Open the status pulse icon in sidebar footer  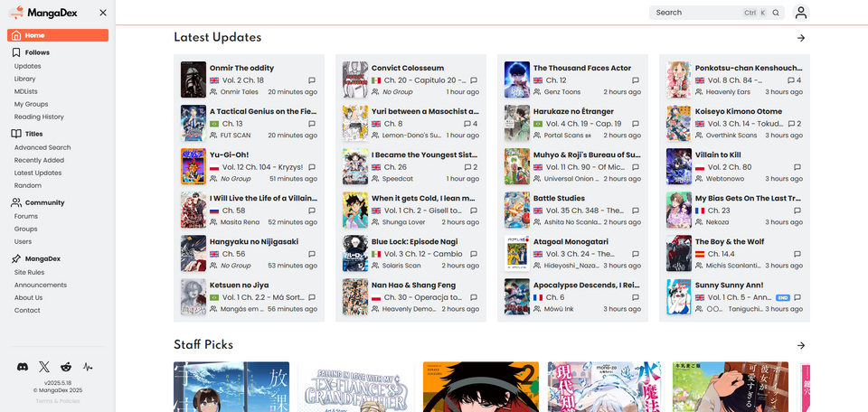pos(88,366)
